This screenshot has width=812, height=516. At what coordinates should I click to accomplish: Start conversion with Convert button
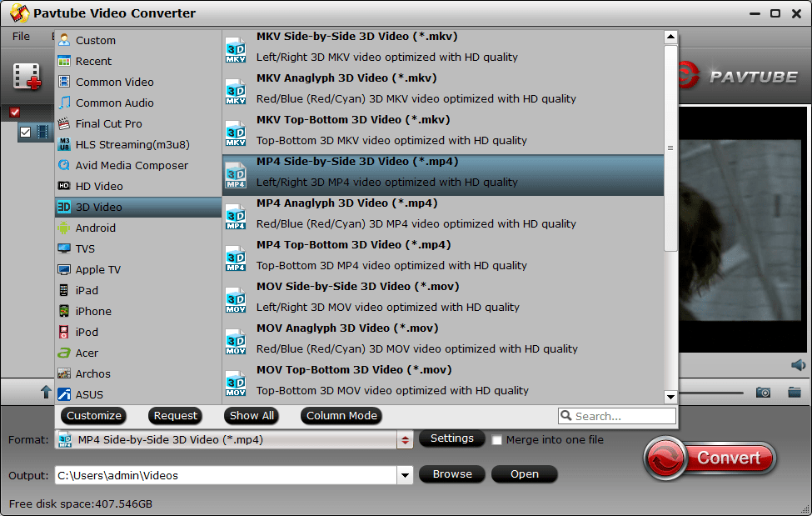[710, 458]
